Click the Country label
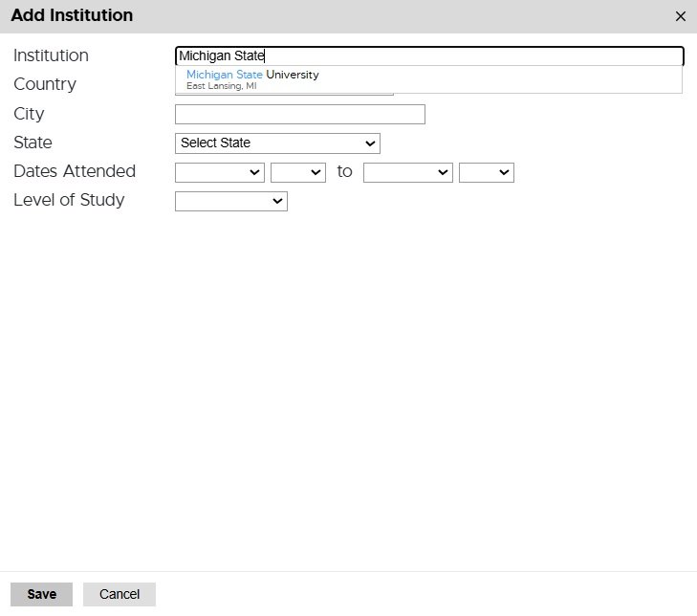This screenshot has width=697, height=616. [45, 84]
